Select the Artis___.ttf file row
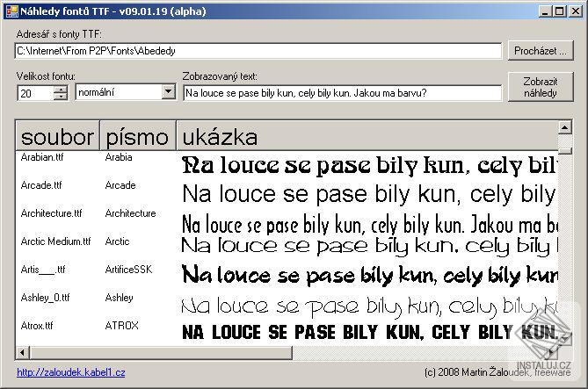 tap(43, 270)
